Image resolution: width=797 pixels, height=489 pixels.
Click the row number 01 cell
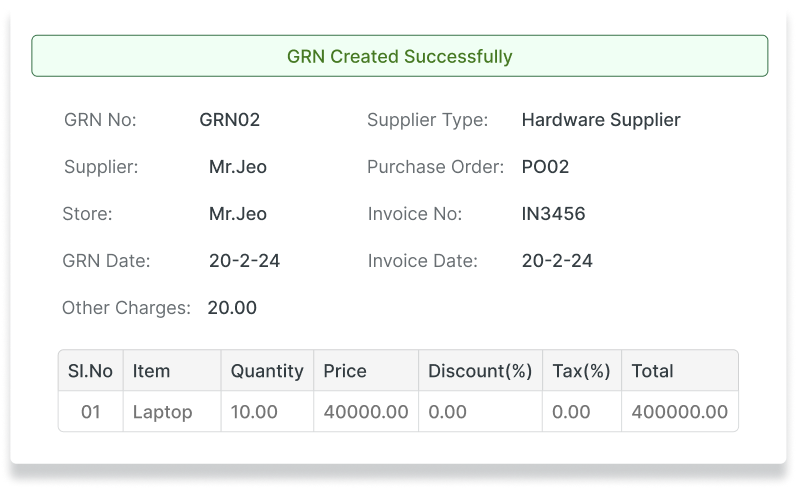click(x=90, y=412)
